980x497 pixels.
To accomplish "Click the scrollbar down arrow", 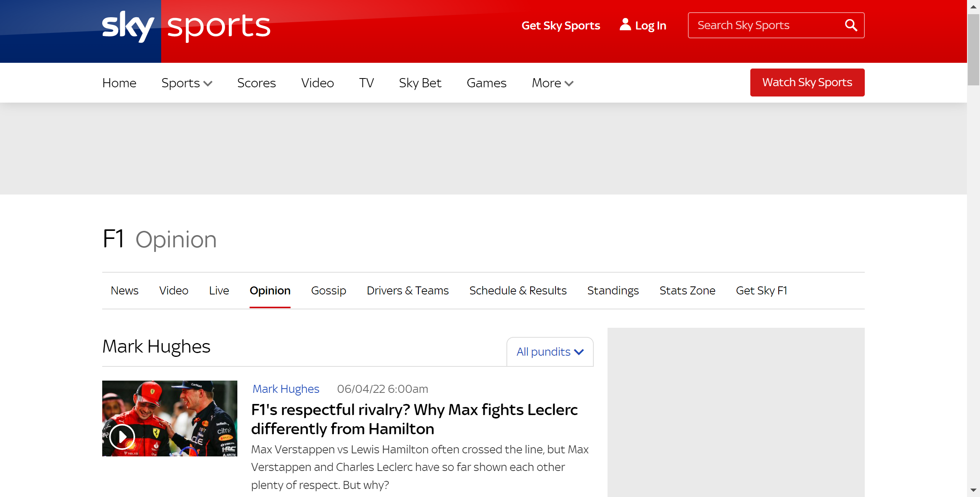I will pyautogui.click(x=973, y=490).
